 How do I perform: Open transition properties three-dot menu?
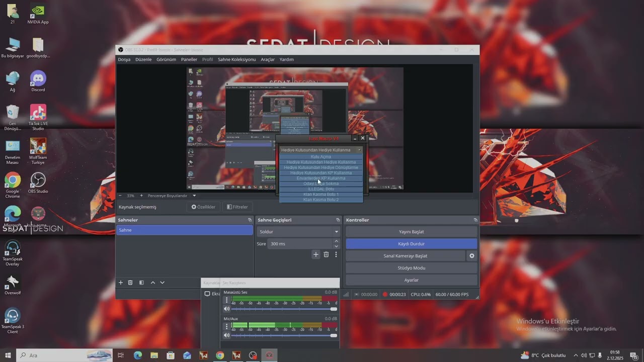[336, 254]
